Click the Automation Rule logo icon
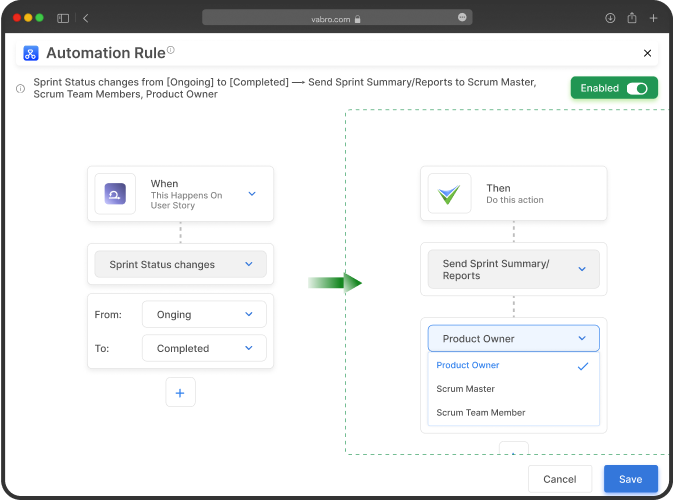This screenshot has width=673, height=500. click(30, 53)
